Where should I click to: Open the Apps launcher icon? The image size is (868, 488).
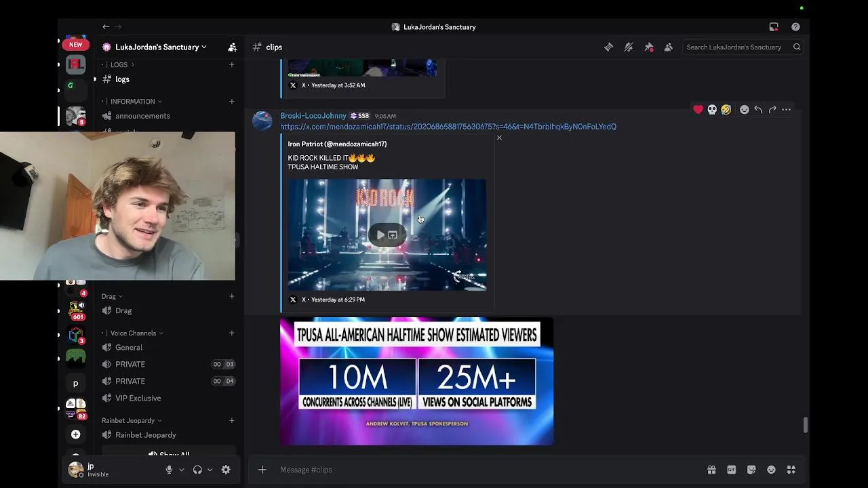pyautogui.click(x=791, y=470)
